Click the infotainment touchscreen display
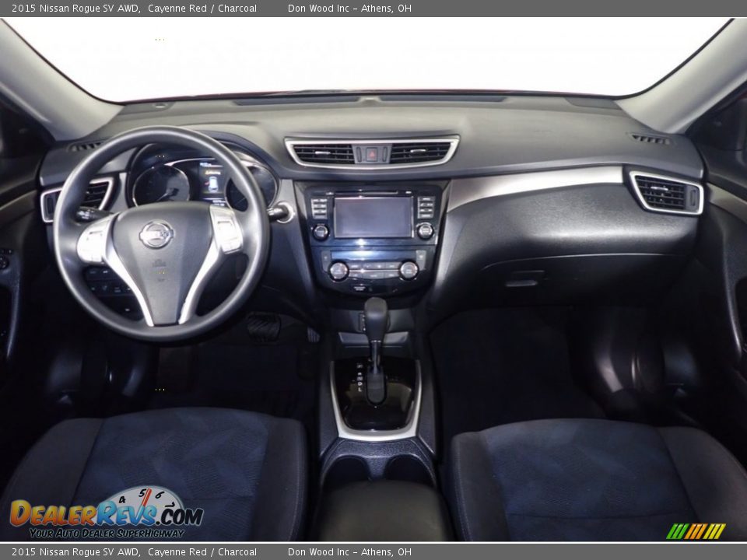Viewport: 747px width, 560px height. point(373,218)
